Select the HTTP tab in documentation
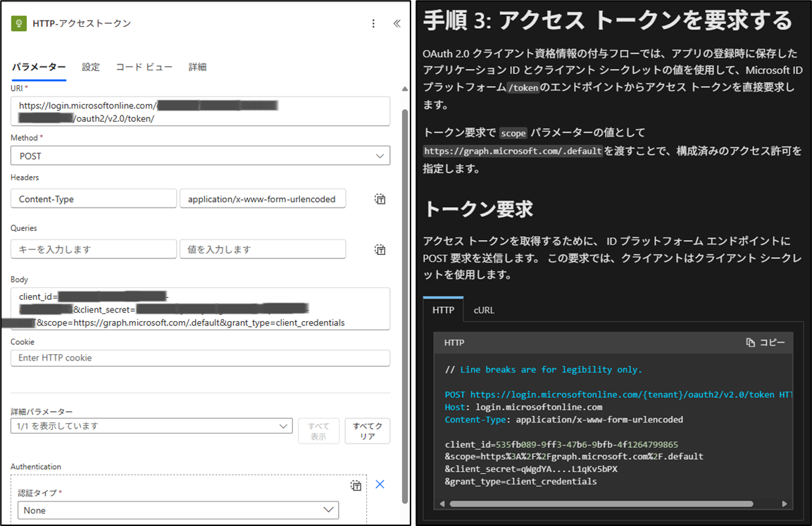The height and width of the screenshot is (526, 812). (443, 310)
